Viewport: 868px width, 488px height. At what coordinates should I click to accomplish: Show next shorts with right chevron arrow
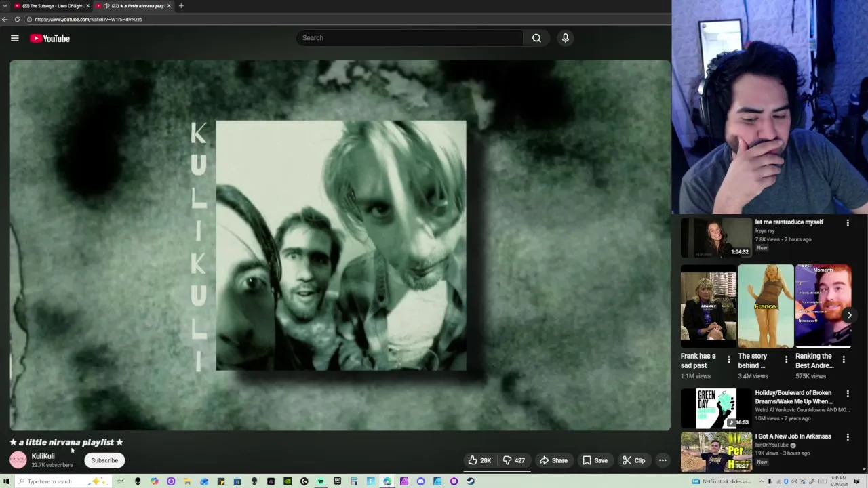click(x=849, y=315)
